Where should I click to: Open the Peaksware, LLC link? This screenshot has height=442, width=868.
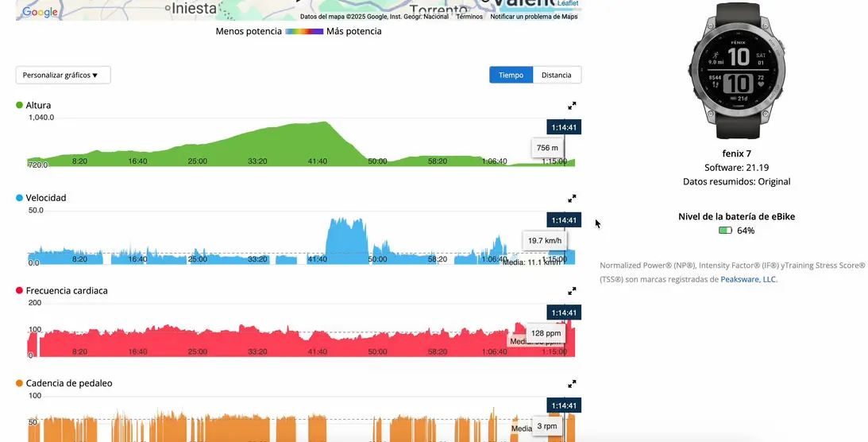point(748,280)
